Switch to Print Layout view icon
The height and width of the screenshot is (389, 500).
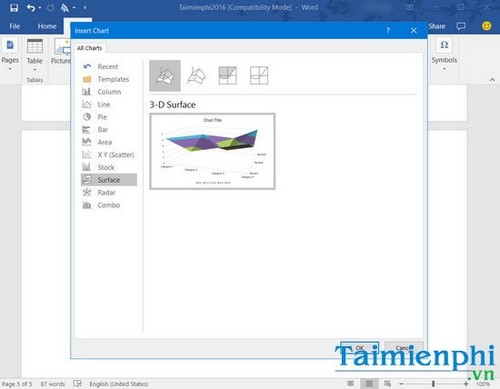369,384
